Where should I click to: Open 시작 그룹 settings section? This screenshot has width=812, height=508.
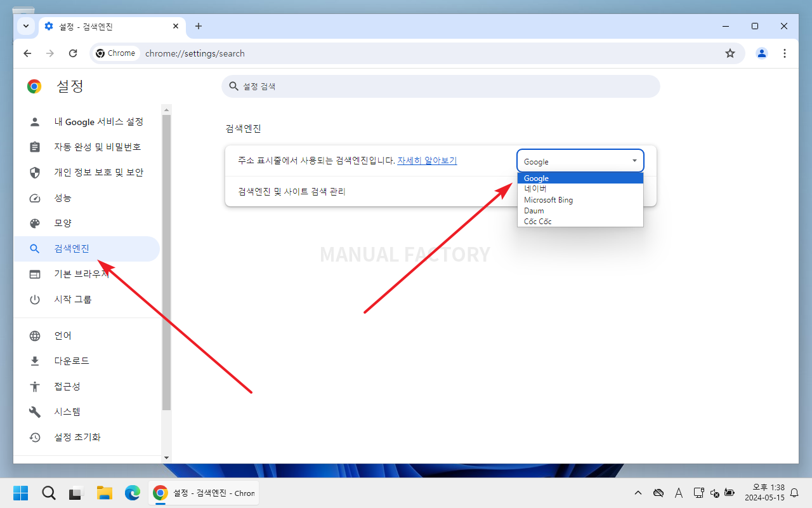tap(87, 300)
